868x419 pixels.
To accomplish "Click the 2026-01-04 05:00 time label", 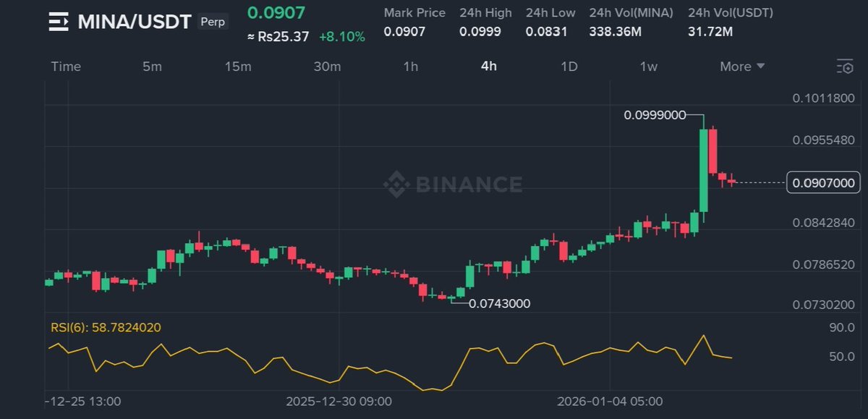I will 610,401.
